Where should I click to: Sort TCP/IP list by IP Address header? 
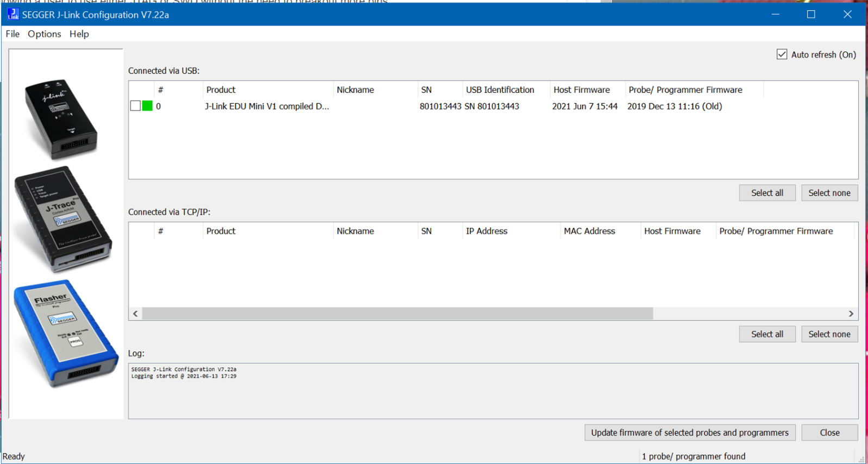pyautogui.click(x=486, y=231)
